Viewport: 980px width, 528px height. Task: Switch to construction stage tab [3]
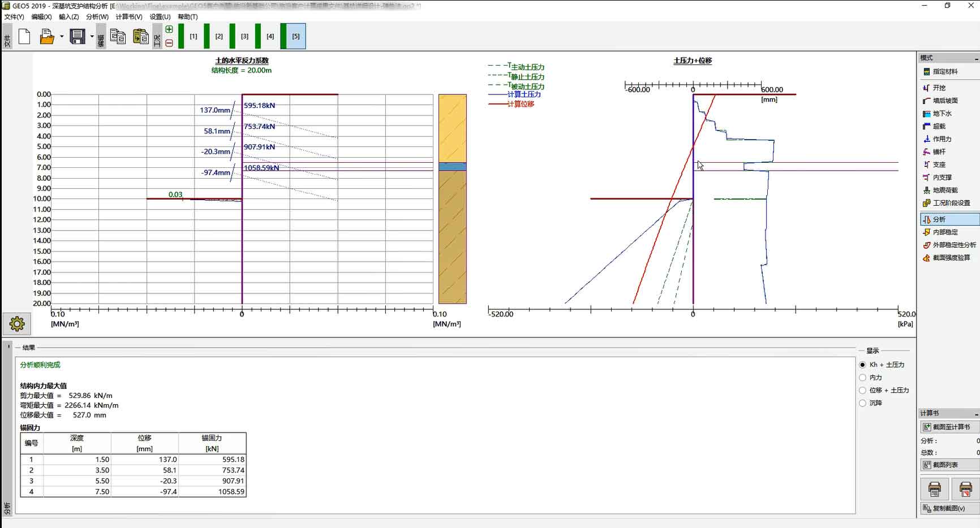pos(244,36)
